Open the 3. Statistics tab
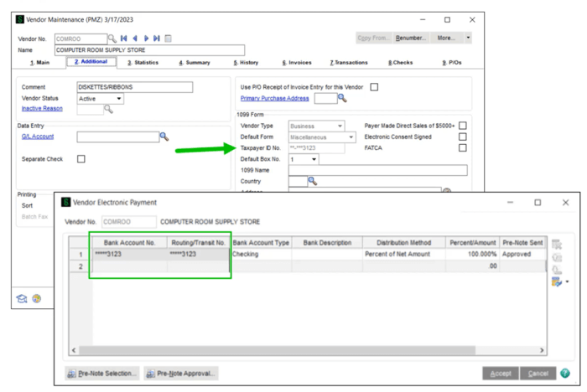Viewport: 587px width, 392px height. [x=143, y=63]
